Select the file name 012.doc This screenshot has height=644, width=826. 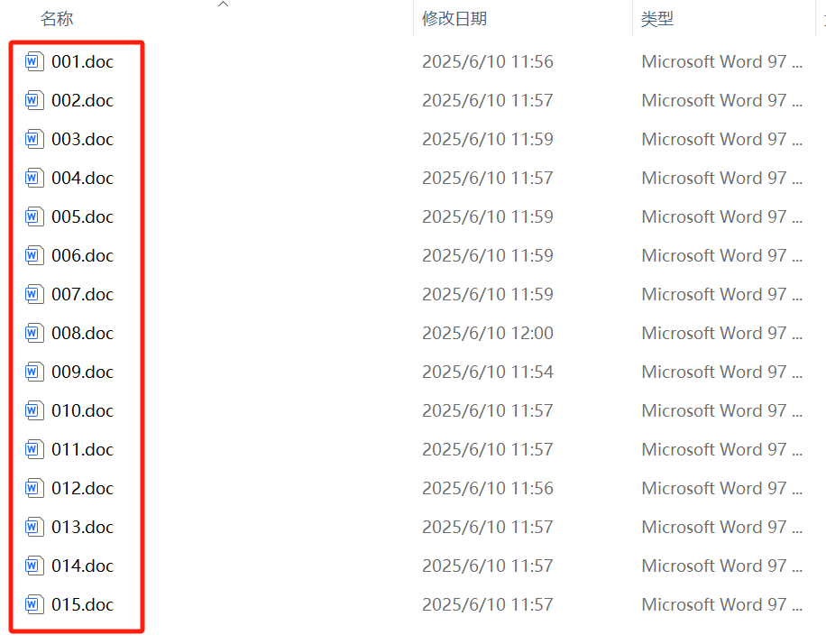[83, 488]
